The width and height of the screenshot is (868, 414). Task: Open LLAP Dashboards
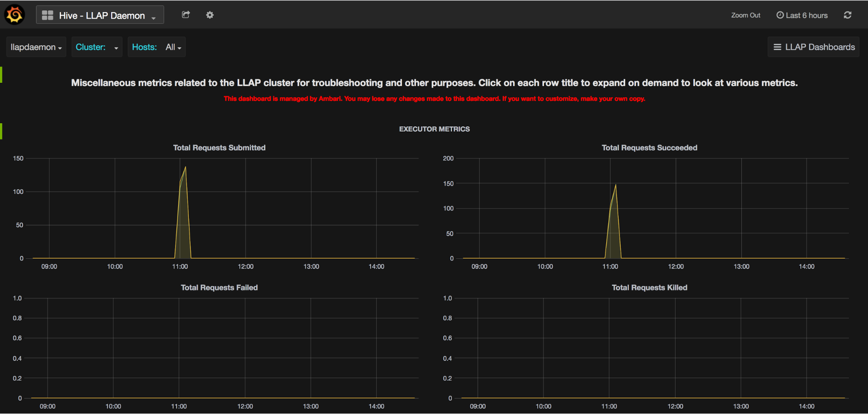pos(813,46)
